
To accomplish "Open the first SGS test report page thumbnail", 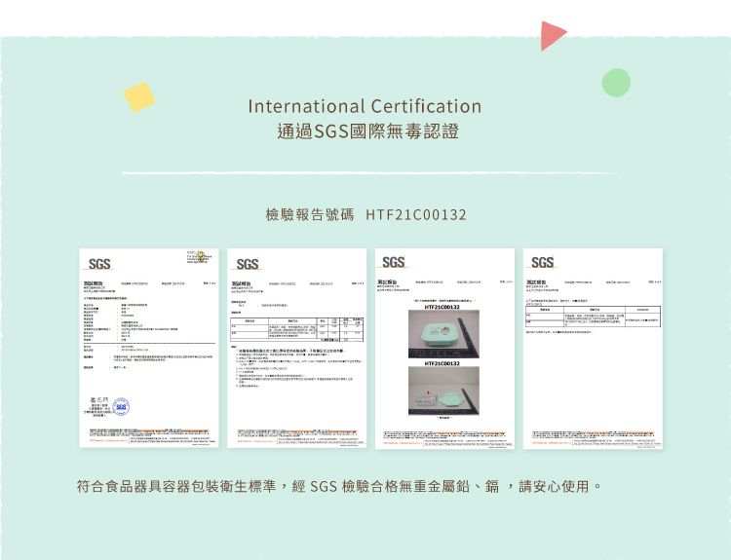I will point(149,348).
